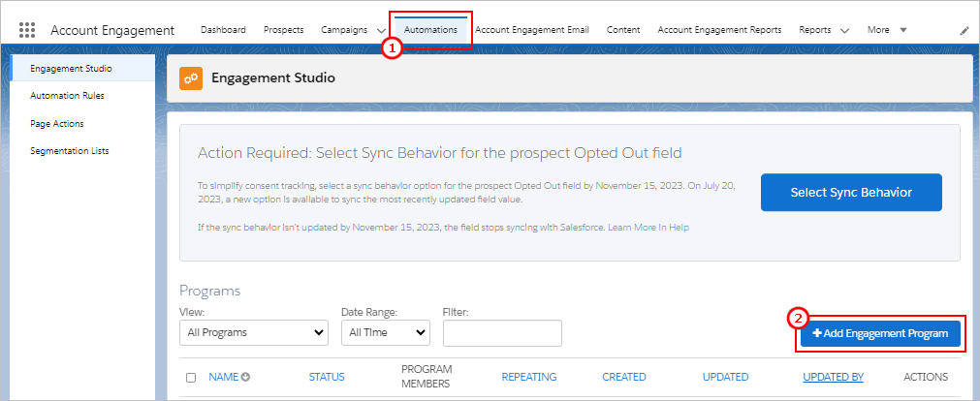Follow the Learn More In Help link
Image resolution: width=980 pixels, height=401 pixels.
coord(648,228)
